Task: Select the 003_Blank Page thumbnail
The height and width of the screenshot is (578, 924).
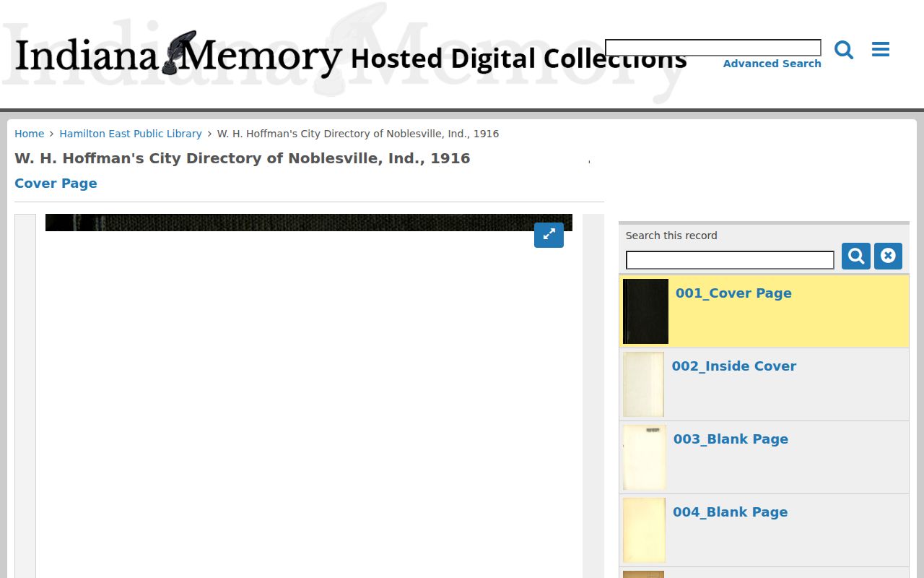Action: (645, 457)
